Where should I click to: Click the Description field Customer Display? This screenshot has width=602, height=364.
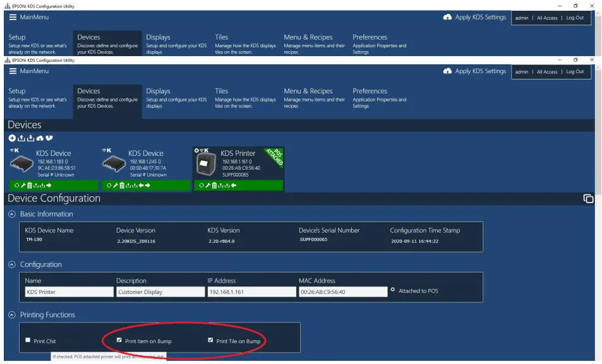click(160, 292)
